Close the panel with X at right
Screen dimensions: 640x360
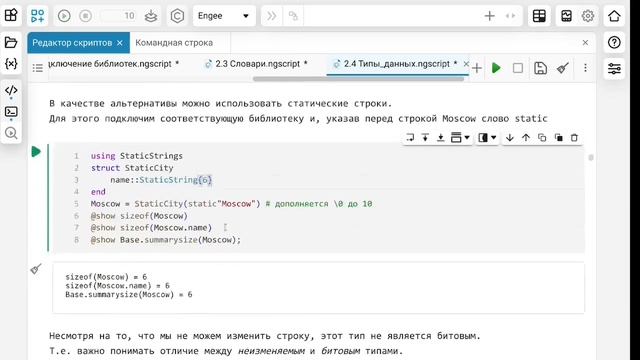[585, 42]
